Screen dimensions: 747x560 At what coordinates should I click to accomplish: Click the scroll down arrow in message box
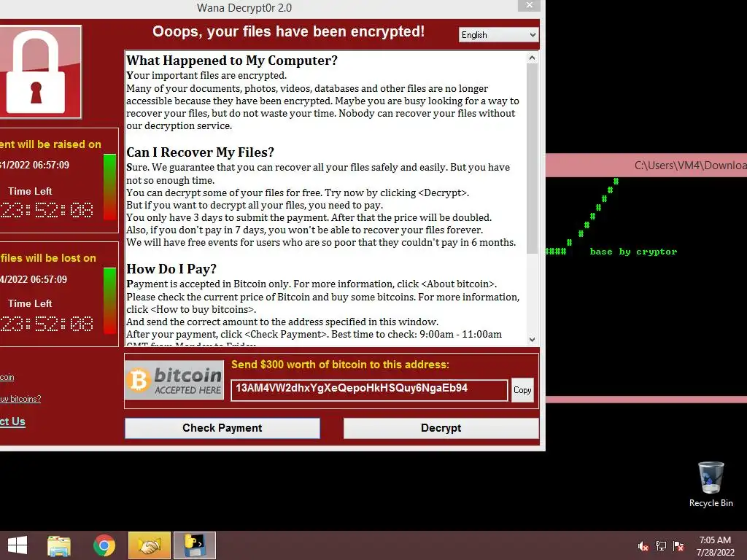point(532,340)
